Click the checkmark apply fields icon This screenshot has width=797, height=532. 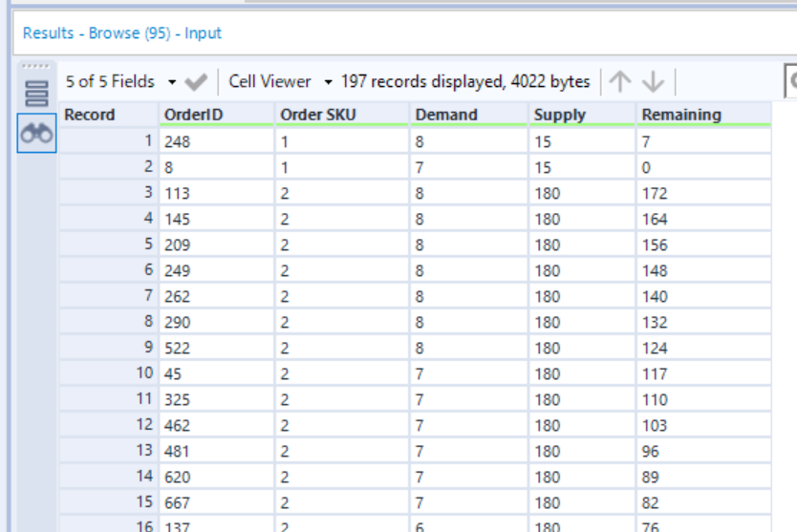tap(196, 82)
